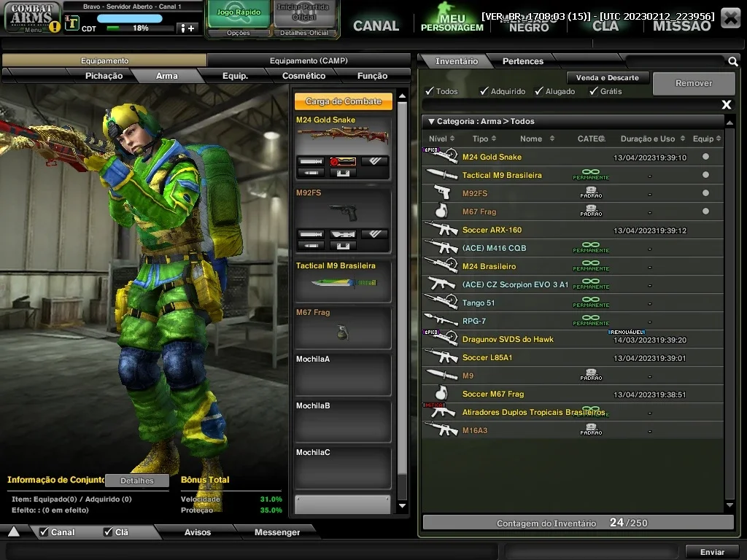Viewport: 747px width, 560px height.
Task: Click loadout list scroll down arrow
Action: (402, 506)
